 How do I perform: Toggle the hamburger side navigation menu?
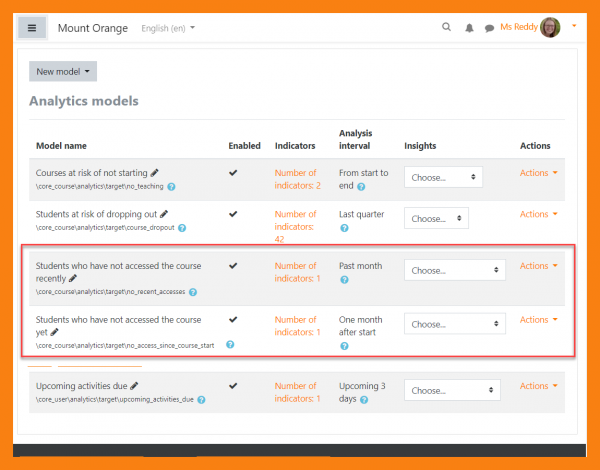31,28
